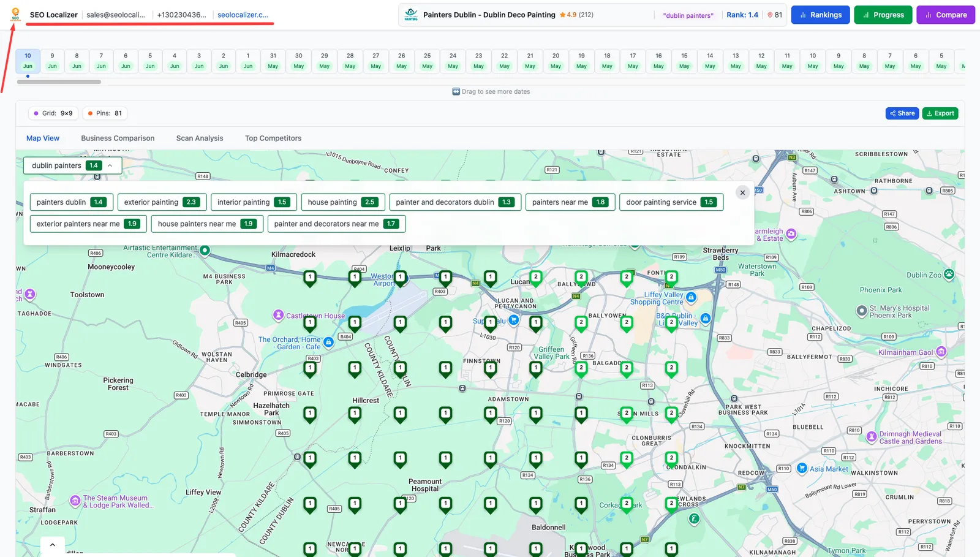Select the 15 May date
The height and width of the screenshot is (557, 980).
tap(684, 61)
